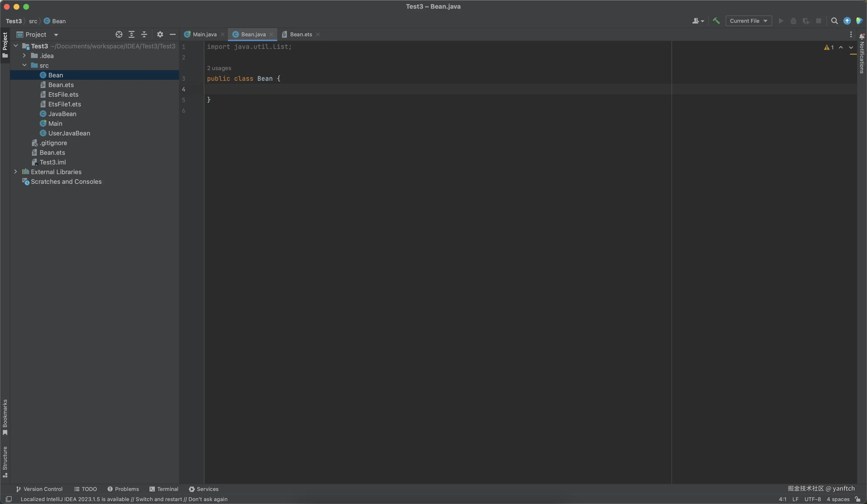Open Project panel gear settings

point(160,34)
